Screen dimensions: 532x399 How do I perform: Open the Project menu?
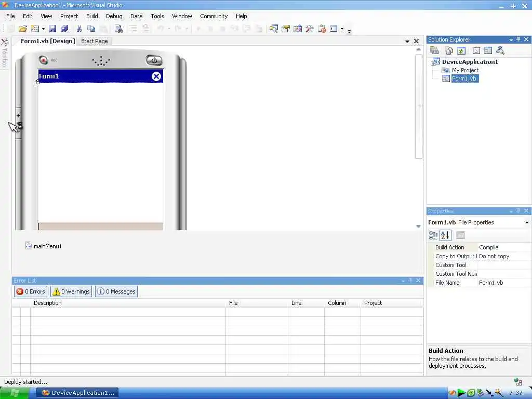click(69, 16)
